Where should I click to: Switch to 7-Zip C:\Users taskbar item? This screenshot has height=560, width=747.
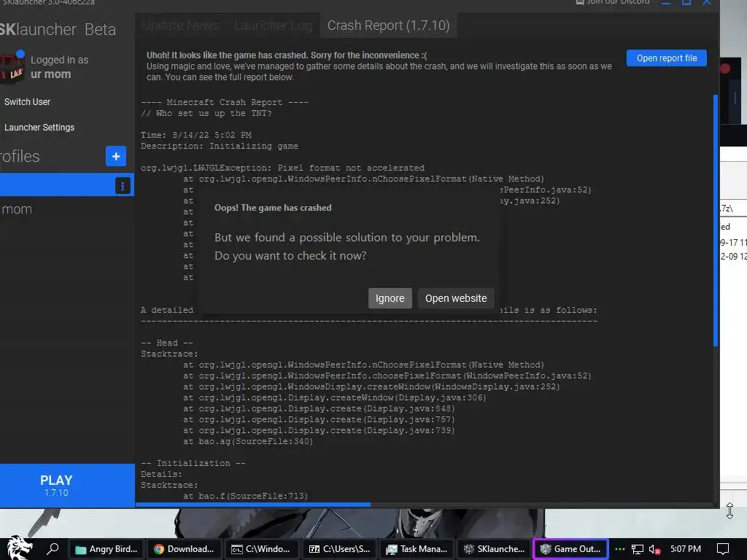pos(339,549)
